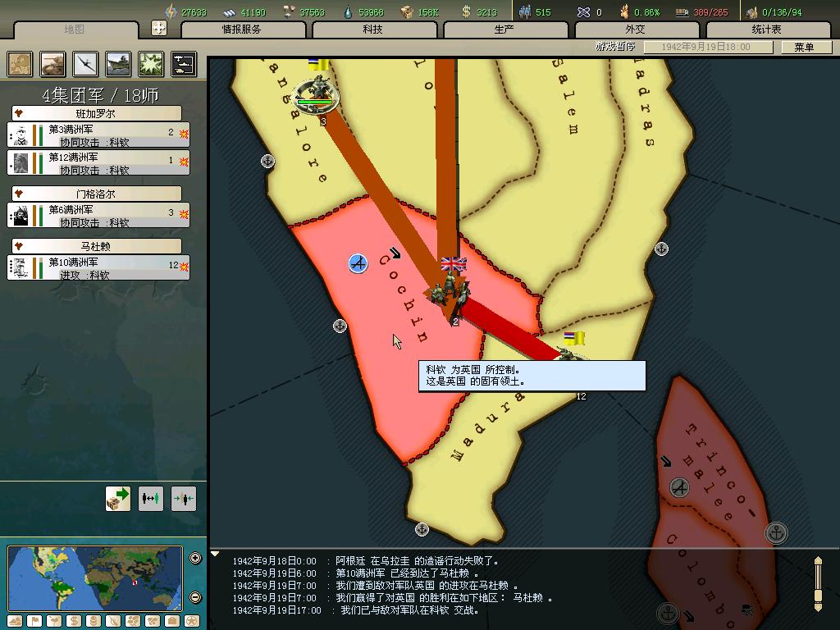Image resolution: width=840 pixels, height=630 pixels.
Task: Click the merge units button with inward arrows
Action: click(183, 499)
